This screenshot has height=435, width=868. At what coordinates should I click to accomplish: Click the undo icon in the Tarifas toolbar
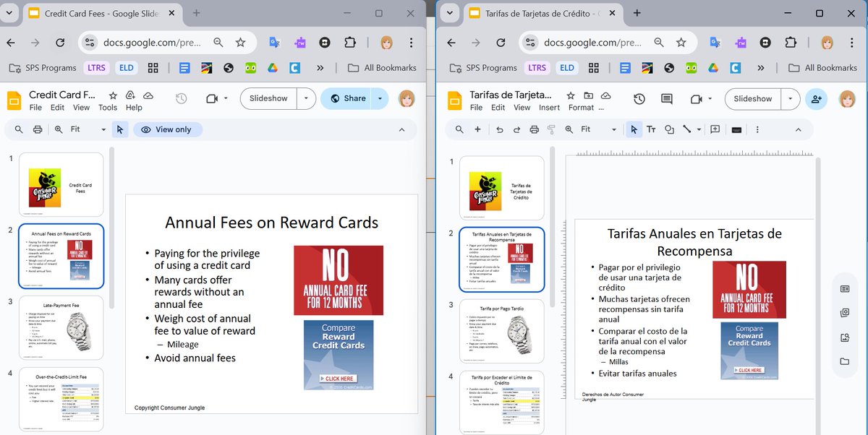(x=499, y=129)
